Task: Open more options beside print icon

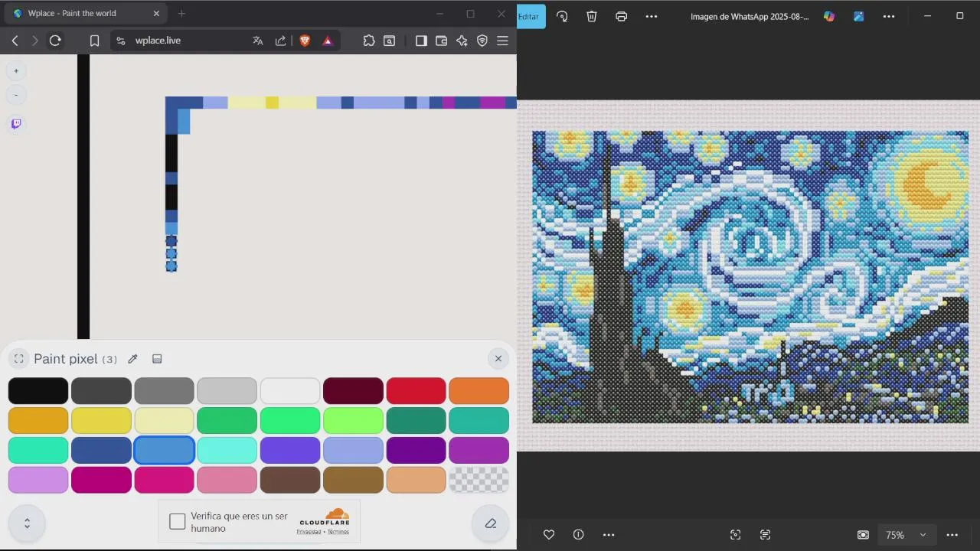Action: click(652, 16)
